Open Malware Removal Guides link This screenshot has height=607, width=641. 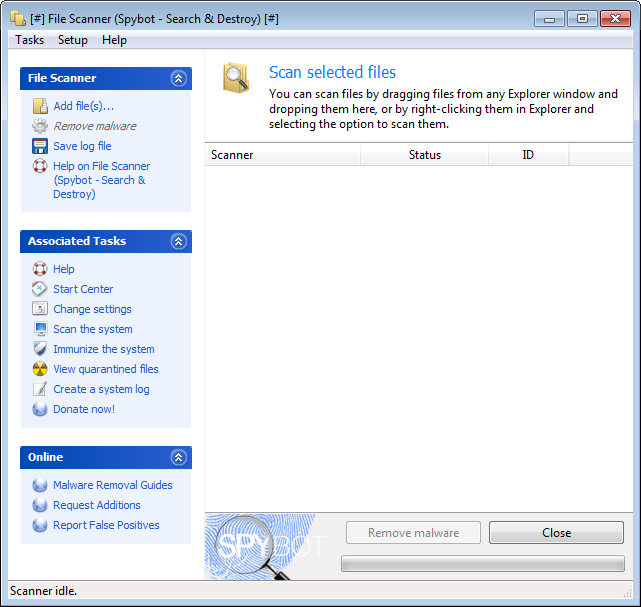click(x=113, y=485)
